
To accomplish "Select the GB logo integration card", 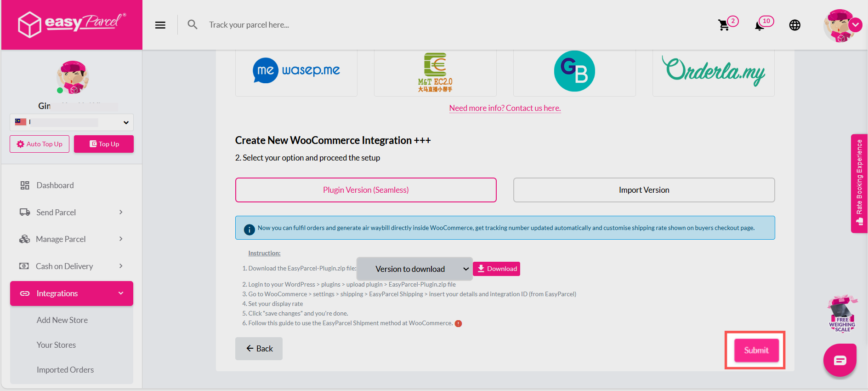I will pos(574,73).
